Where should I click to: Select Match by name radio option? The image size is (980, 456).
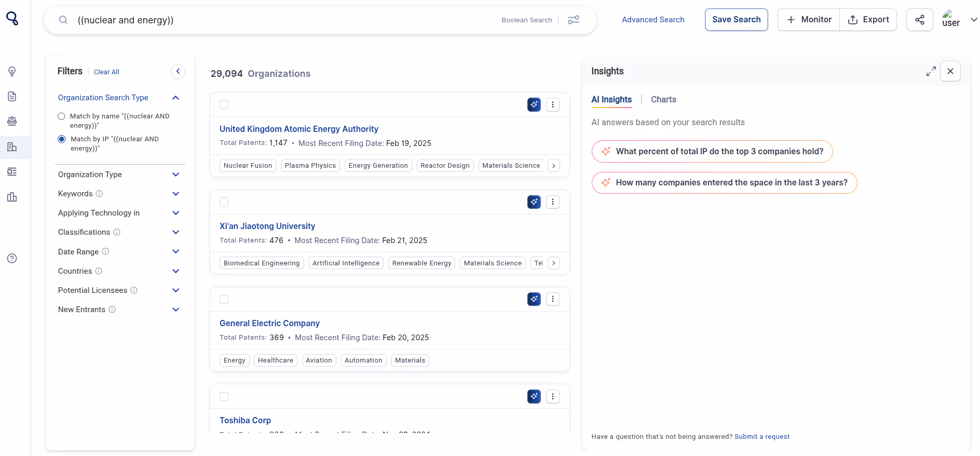pos(61,116)
